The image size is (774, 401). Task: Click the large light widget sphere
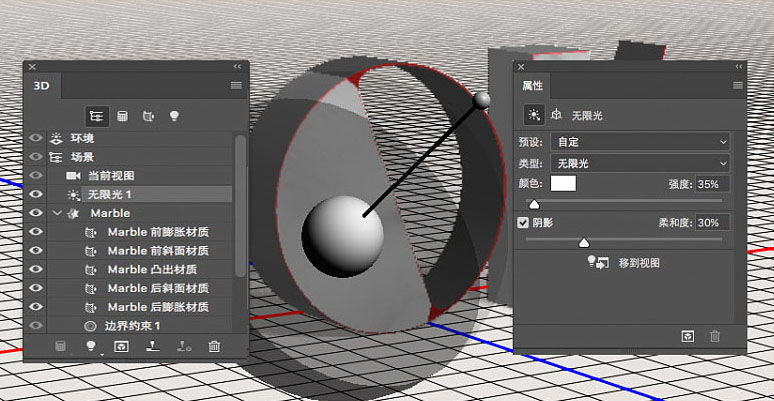[343, 236]
